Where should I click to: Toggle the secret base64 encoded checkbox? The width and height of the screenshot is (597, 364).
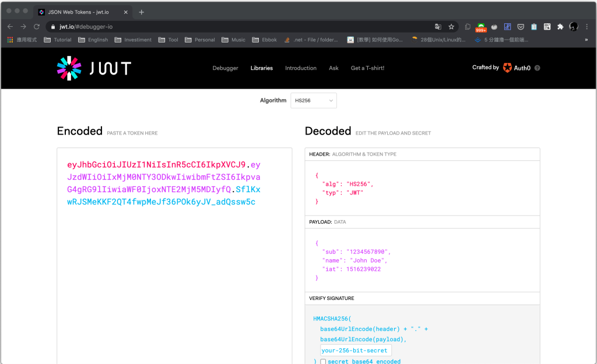pyautogui.click(x=323, y=361)
